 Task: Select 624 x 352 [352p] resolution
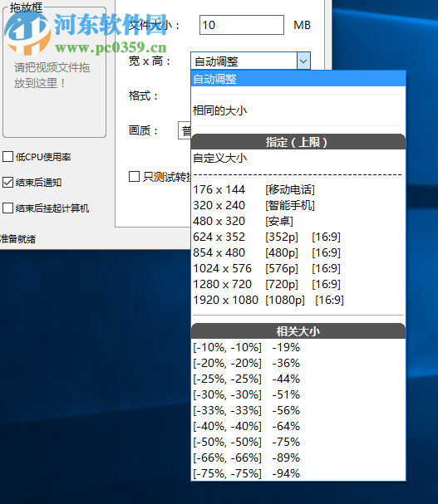click(x=298, y=237)
